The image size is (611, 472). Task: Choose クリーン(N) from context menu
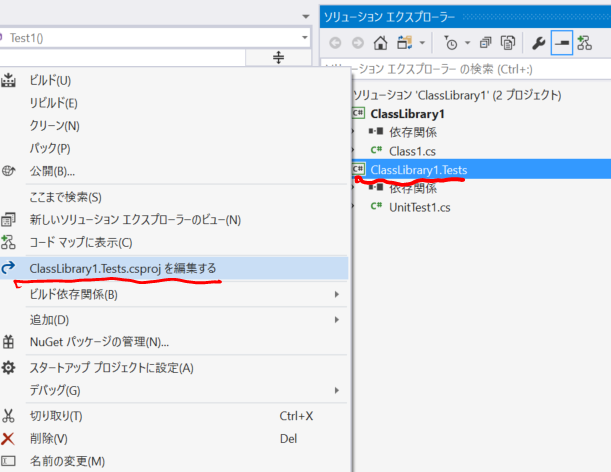point(55,126)
